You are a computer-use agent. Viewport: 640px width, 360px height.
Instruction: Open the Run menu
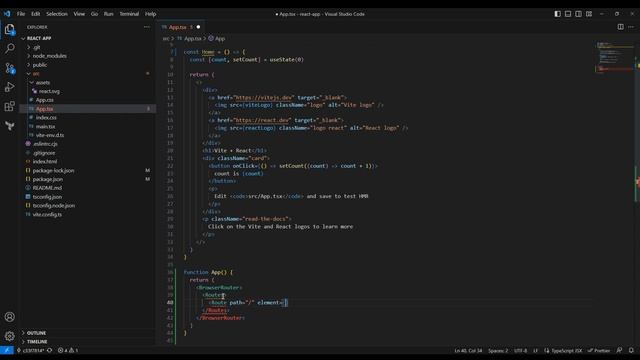(x=109, y=14)
